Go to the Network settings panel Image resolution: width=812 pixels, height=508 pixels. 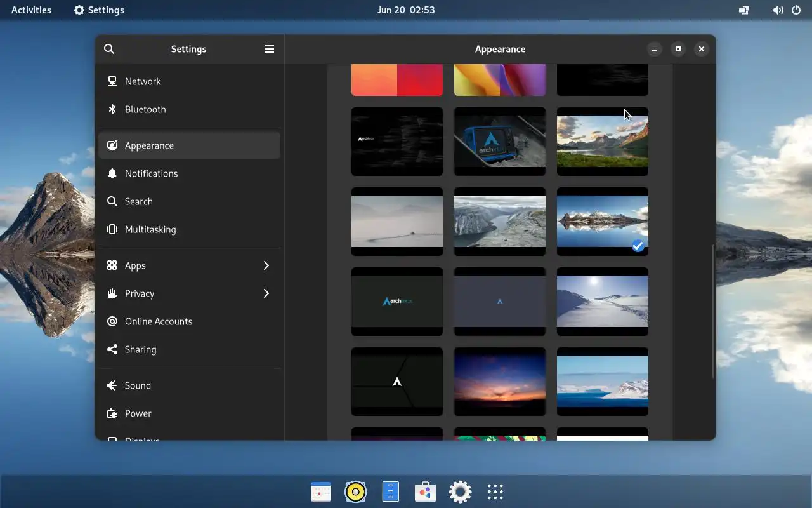(x=189, y=81)
